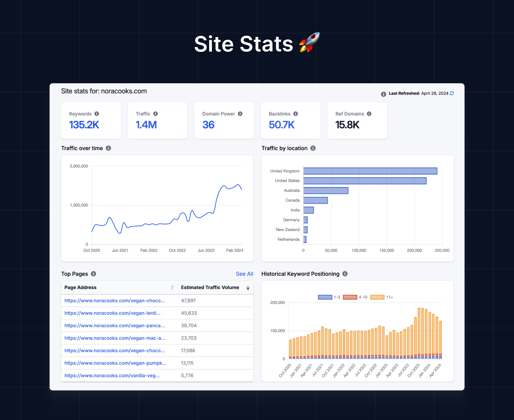Click See All top pages link

click(x=245, y=274)
